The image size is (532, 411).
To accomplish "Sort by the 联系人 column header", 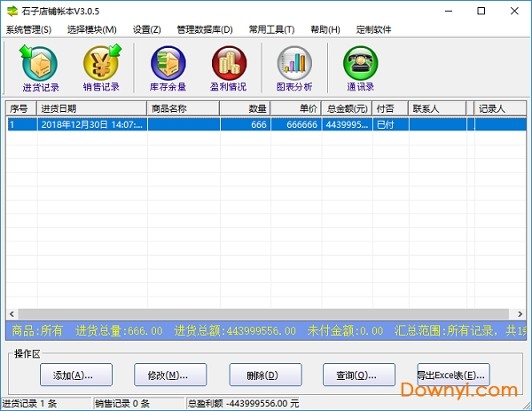I will pyautogui.click(x=438, y=108).
